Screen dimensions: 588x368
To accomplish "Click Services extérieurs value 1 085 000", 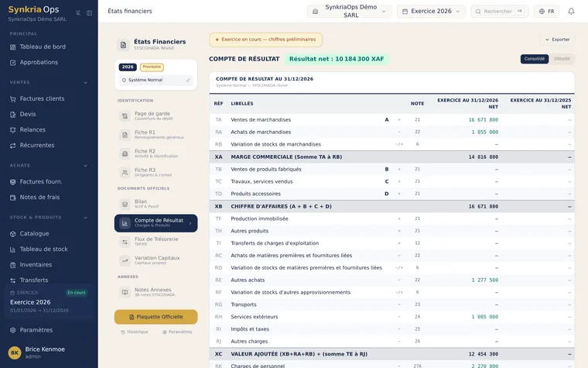I will point(485,317).
